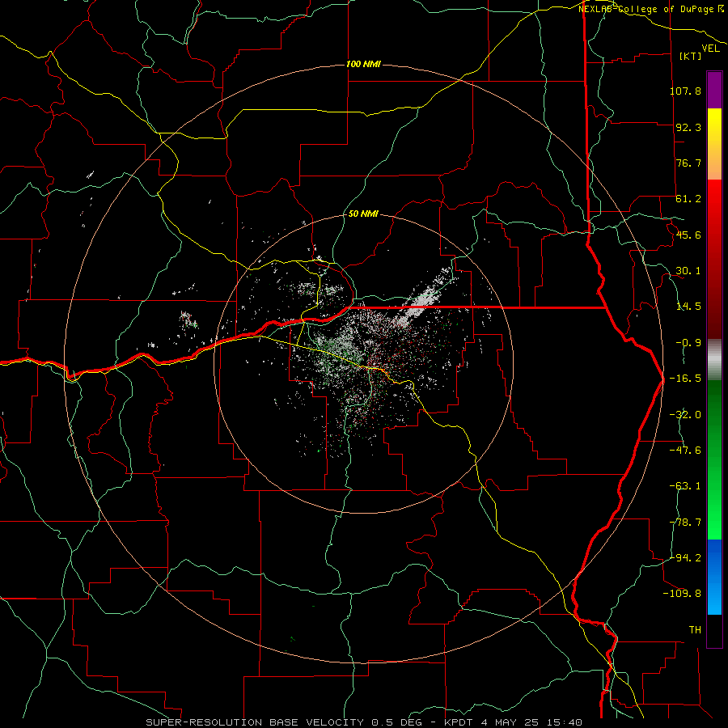This screenshot has height=728, width=728.
Task: Click the -63.1 value on velocity scale
Action: (685, 486)
